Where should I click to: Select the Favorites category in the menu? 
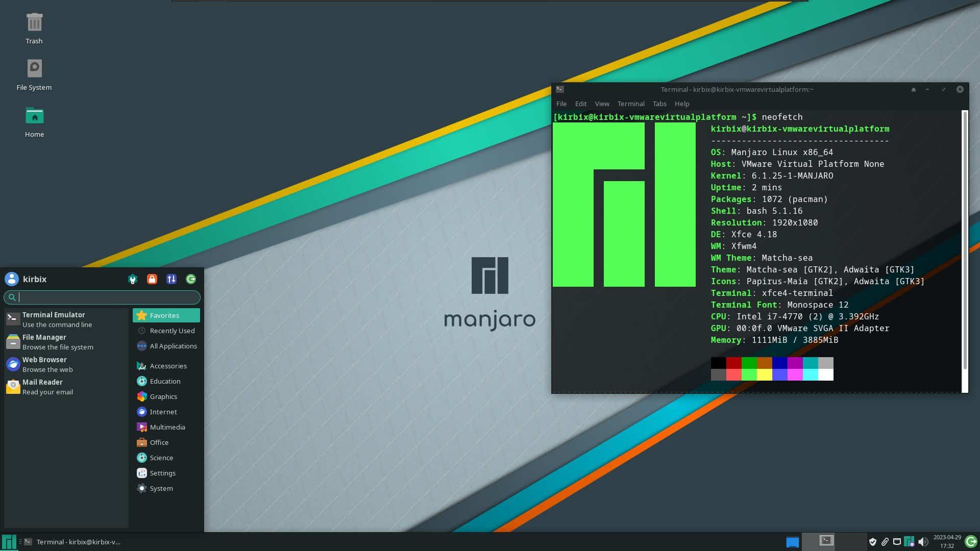click(x=164, y=315)
